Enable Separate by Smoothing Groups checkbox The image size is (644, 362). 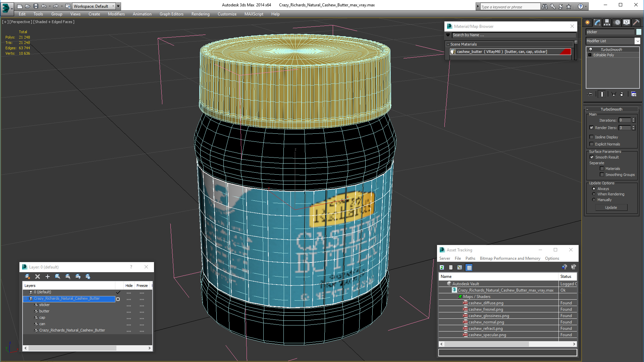coord(602,174)
